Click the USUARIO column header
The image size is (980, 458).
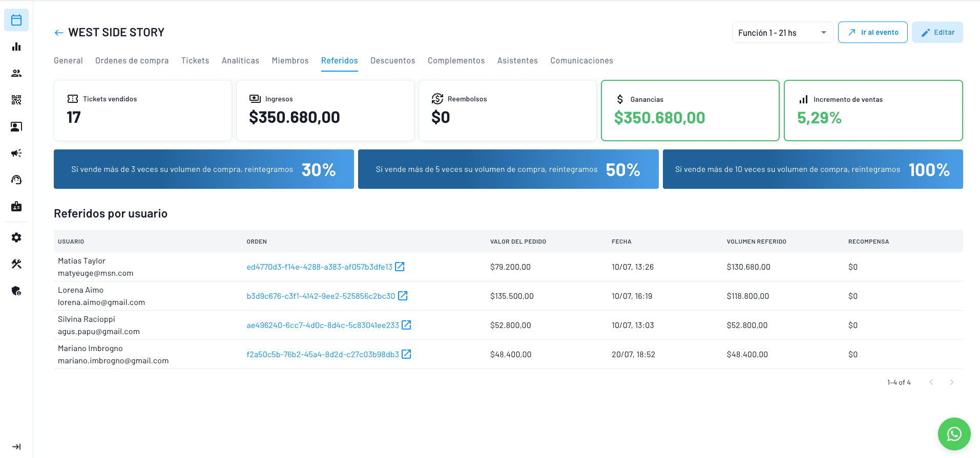[x=71, y=242]
